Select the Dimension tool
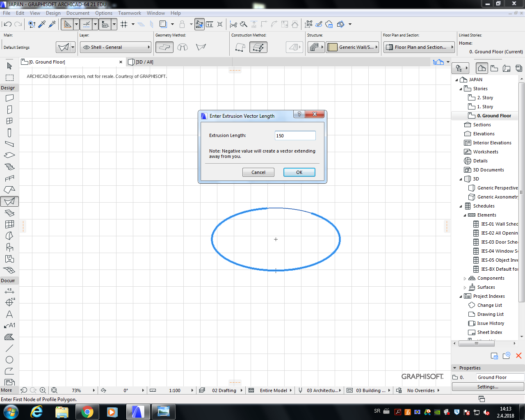The width and height of the screenshot is (525, 420). point(9,291)
